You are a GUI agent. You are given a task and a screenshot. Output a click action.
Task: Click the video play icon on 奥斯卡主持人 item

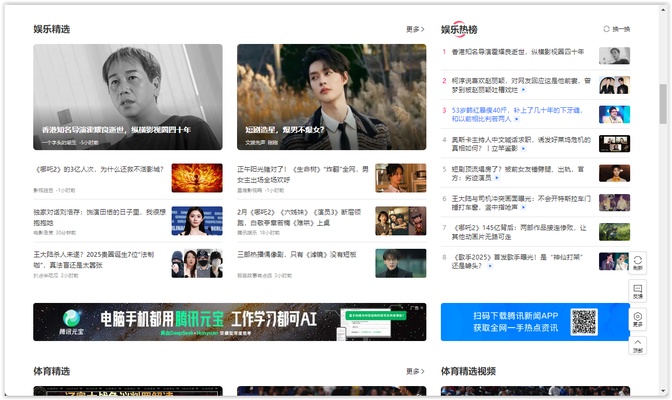click(x=523, y=148)
